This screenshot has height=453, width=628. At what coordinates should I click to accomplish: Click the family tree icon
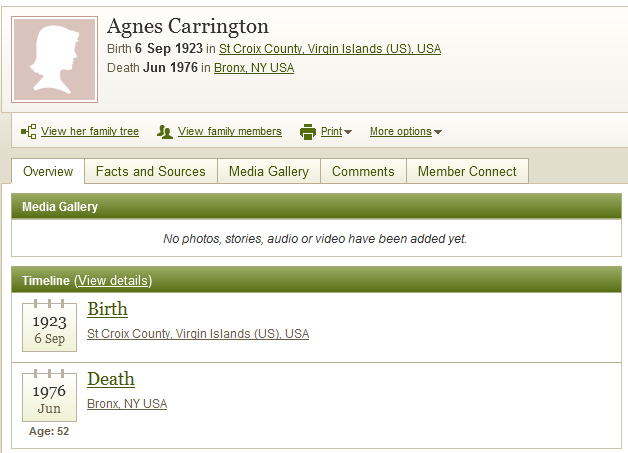coord(28,131)
